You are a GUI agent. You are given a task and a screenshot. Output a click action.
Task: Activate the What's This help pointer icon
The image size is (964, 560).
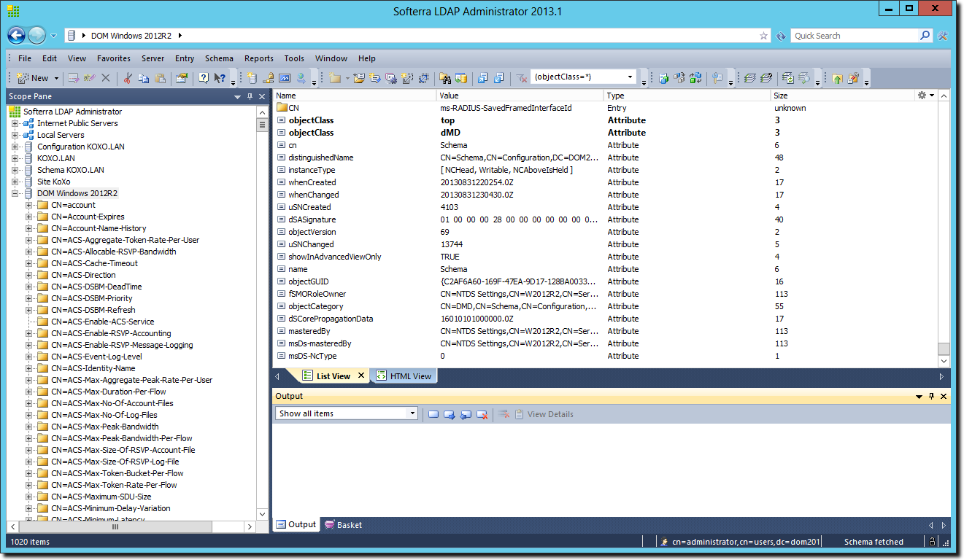(x=220, y=78)
